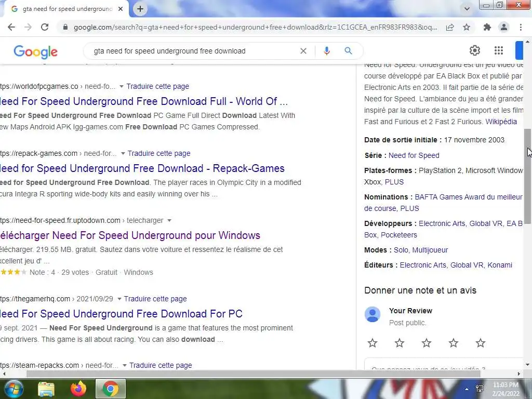Image resolution: width=532 pixels, height=399 pixels.
Task: Open the Chrome profile avatar icon
Action: (x=504, y=27)
